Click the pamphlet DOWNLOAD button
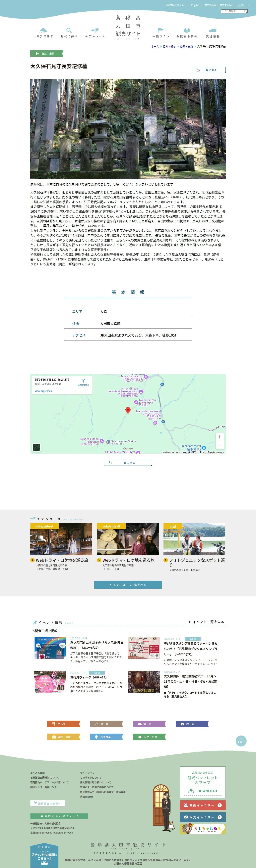Screen dimensions: 256x868 point(203,791)
